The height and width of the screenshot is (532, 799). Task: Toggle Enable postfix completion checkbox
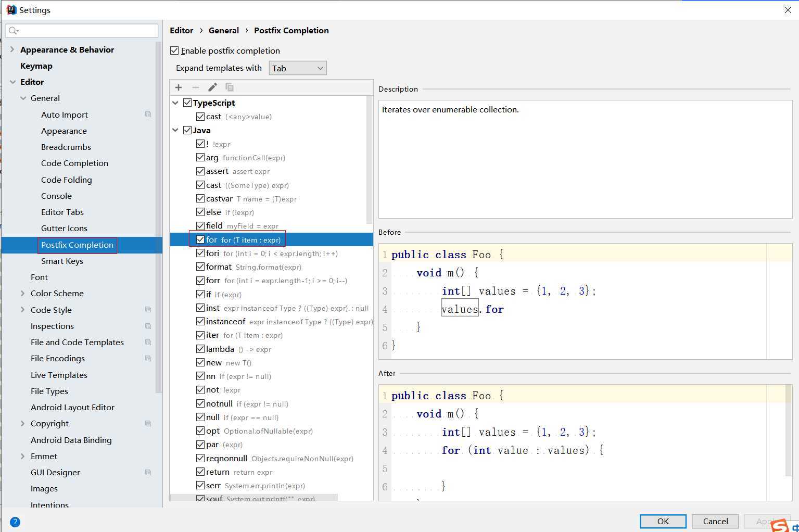pos(174,50)
